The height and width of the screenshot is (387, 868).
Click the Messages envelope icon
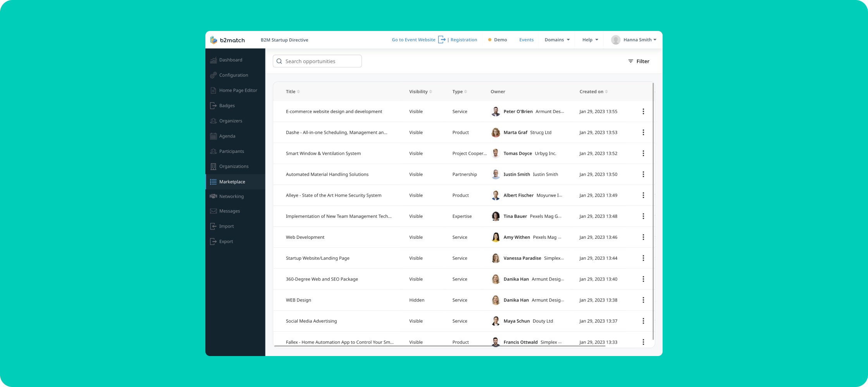pos(213,211)
